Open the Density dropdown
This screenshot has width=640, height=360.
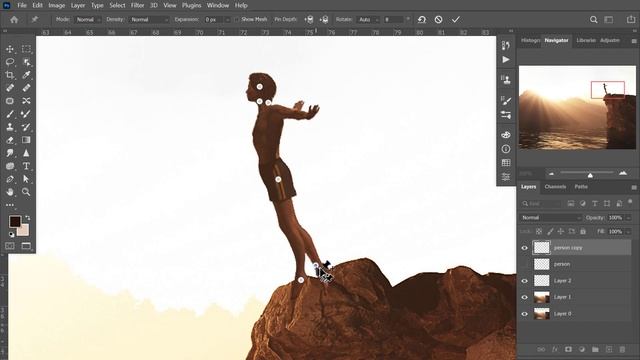coord(149,20)
